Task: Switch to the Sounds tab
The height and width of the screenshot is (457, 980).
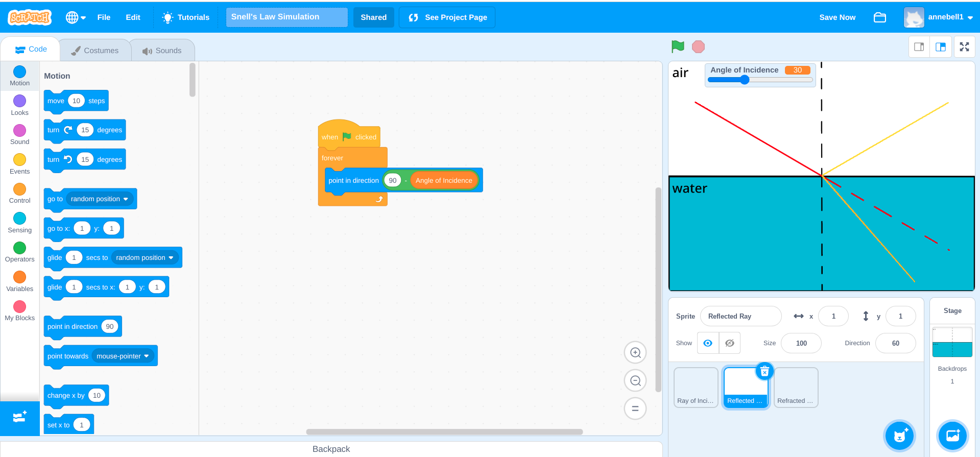Action: (x=162, y=51)
